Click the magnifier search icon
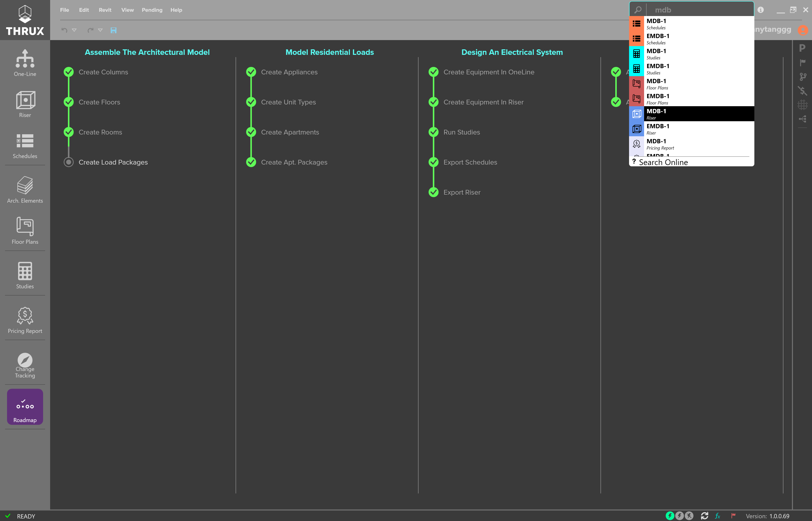The height and width of the screenshot is (521, 812). click(638, 10)
